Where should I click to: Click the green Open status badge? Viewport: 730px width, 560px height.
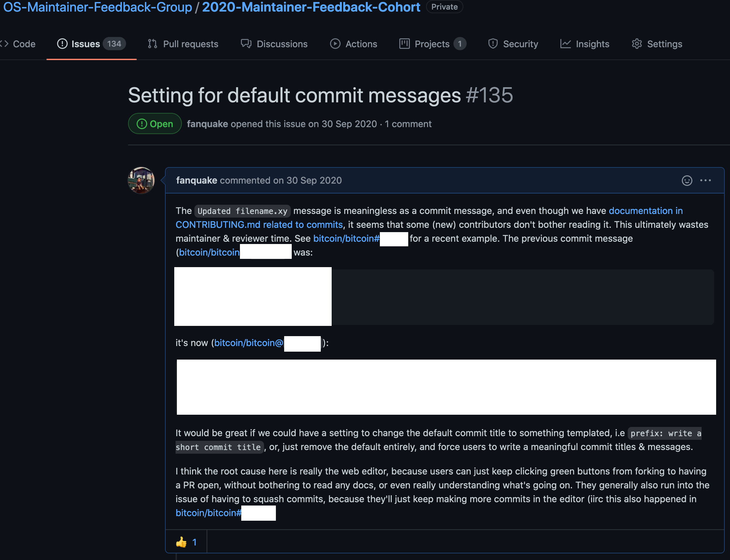154,123
